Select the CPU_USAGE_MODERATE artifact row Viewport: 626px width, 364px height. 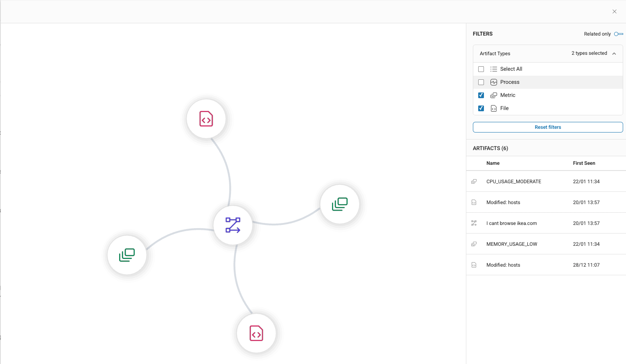tap(513, 181)
